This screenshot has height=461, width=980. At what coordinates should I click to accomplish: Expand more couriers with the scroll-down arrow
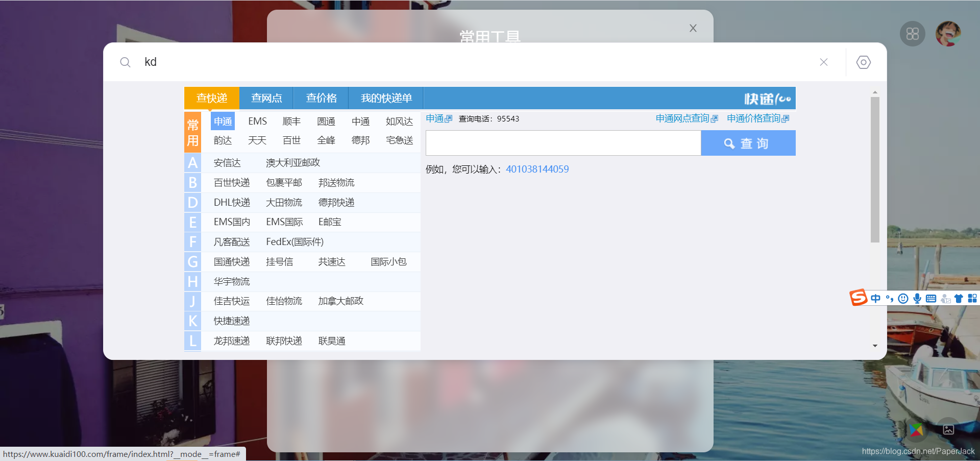[x=875, y=346]
